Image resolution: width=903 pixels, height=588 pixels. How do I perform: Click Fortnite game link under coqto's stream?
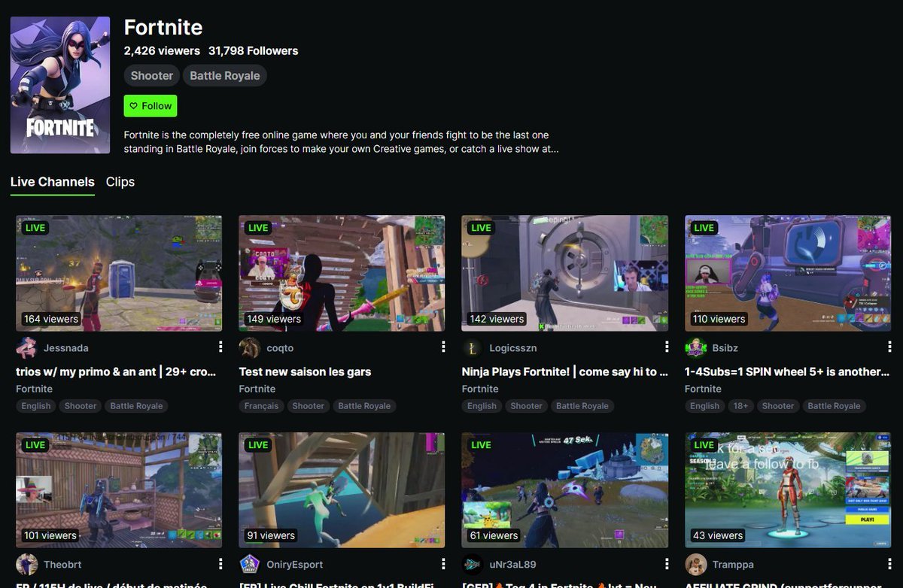click(x=257, y=389)
